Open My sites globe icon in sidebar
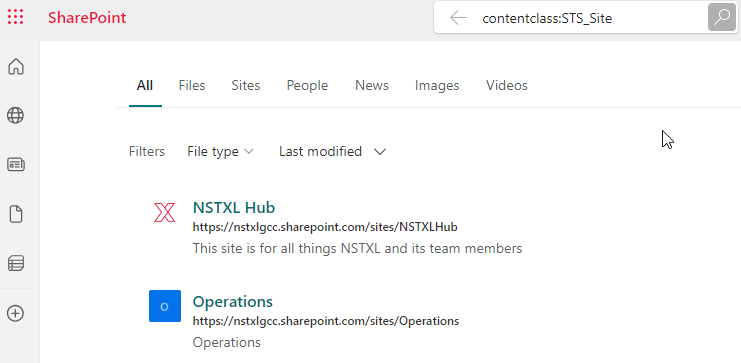This screenshot has height=363, width=741. (x=16, y=115)
